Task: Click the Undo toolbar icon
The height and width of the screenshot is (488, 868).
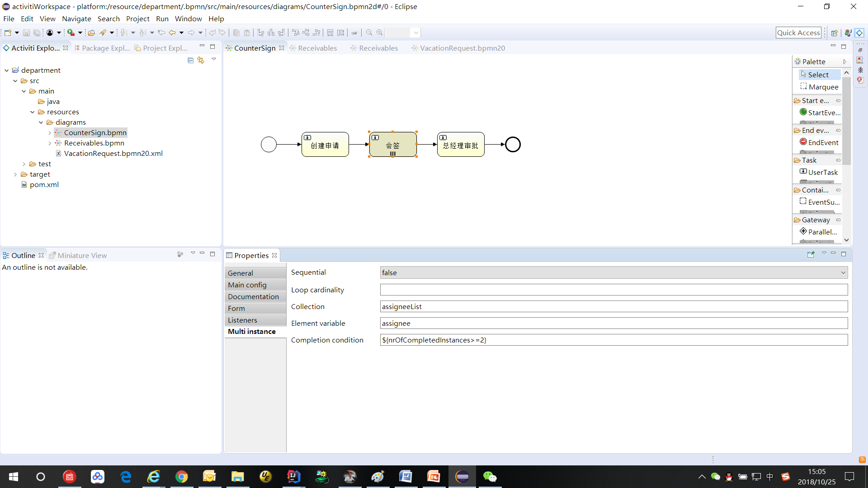Action: click(x=212, y=33)
